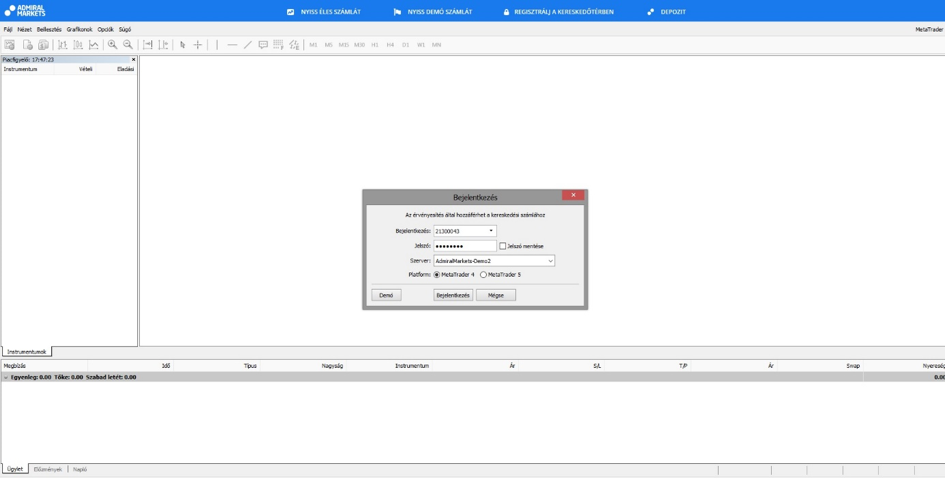Expand the Szerver AdmiralMarkets-Demo2 dropdown
Screen dimensions: 945x479
click(549, 261)
